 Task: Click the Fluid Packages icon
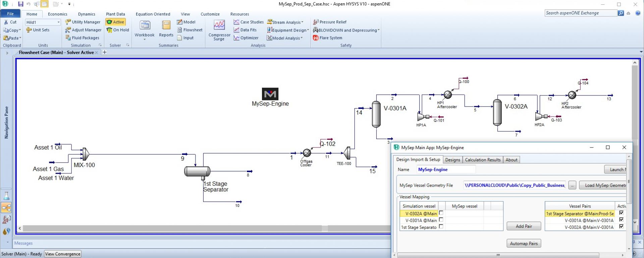pos(68,38)
